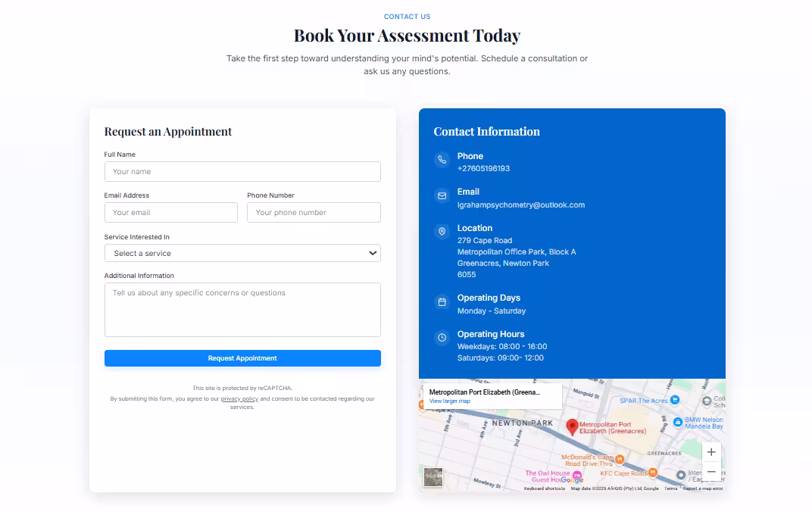This screenshot has height=512, width=812.
Task: Click the phone handset icon
Action: (x=442, y=160)
